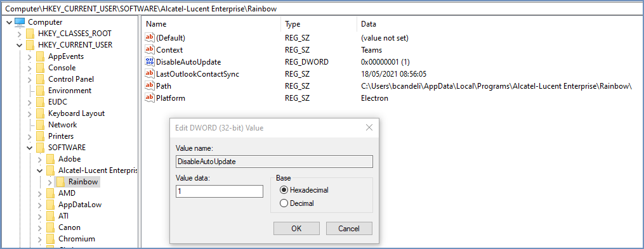Click the AppEvents folder icon
The height and width of the screenshot is (249, 644).
(x=40, y=56)
